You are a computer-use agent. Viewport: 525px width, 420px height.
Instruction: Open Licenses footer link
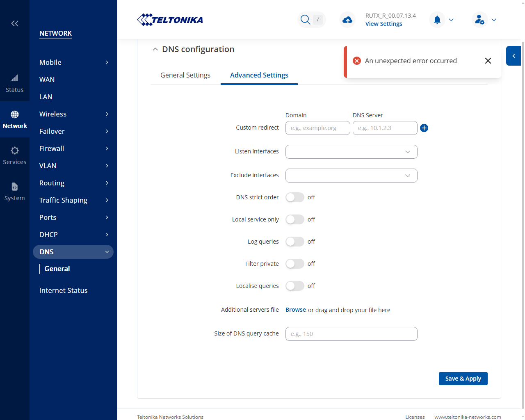[415, 417]
